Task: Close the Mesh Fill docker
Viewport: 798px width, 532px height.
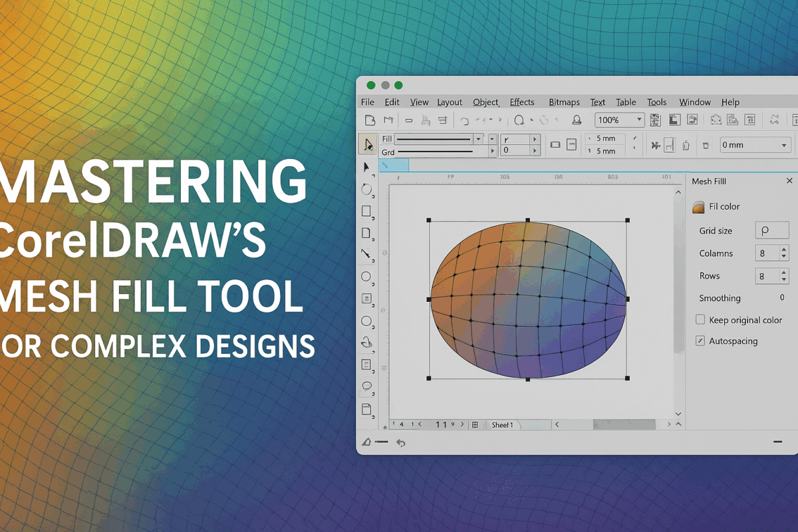Action: click(x=789, y=180)
